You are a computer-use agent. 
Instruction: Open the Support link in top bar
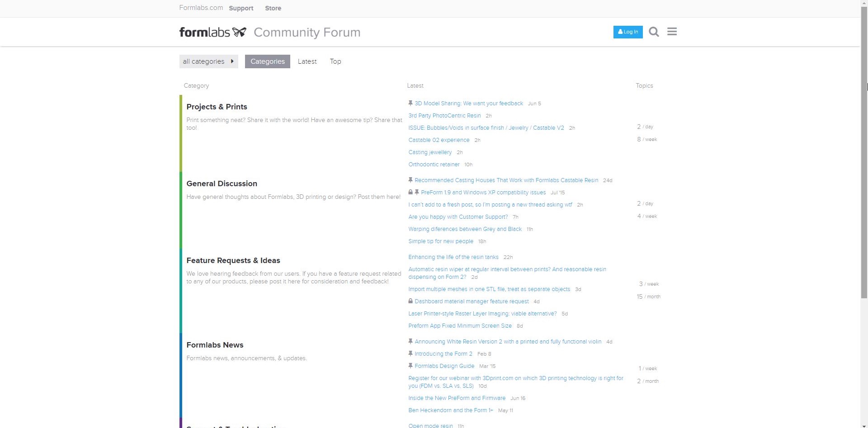[x=241, y=8]
